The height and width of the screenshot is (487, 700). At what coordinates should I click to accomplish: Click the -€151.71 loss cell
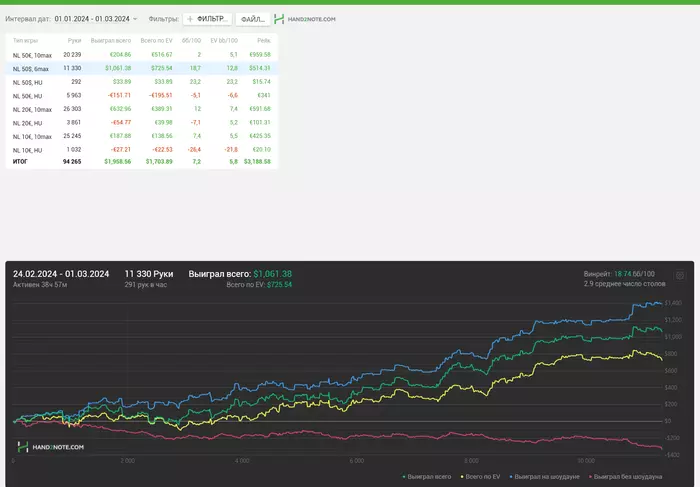119,95
